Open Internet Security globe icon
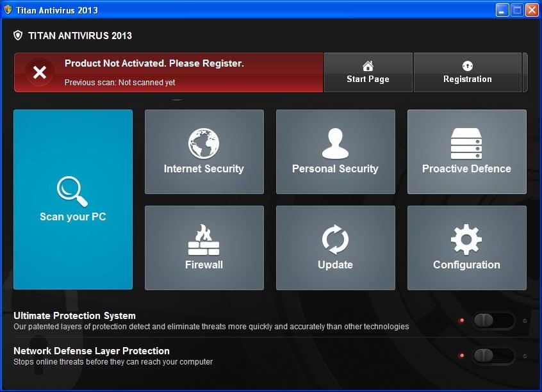The image size is (542, 392). point(204,143)
